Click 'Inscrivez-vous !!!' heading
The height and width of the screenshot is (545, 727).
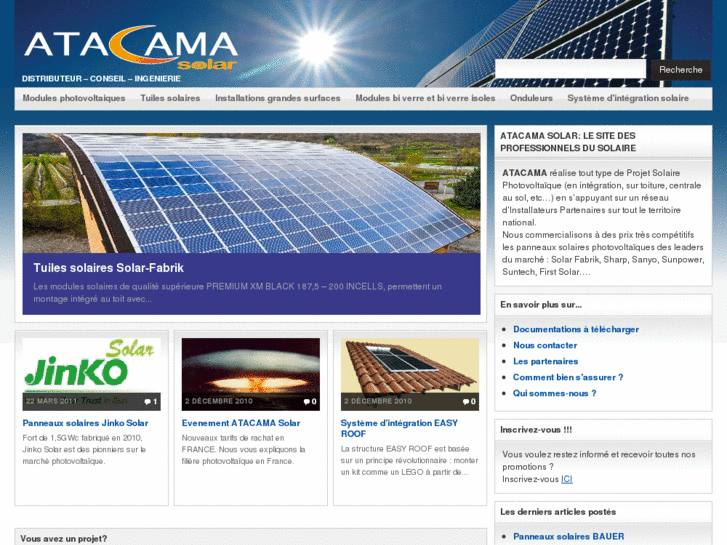point(536,430)
